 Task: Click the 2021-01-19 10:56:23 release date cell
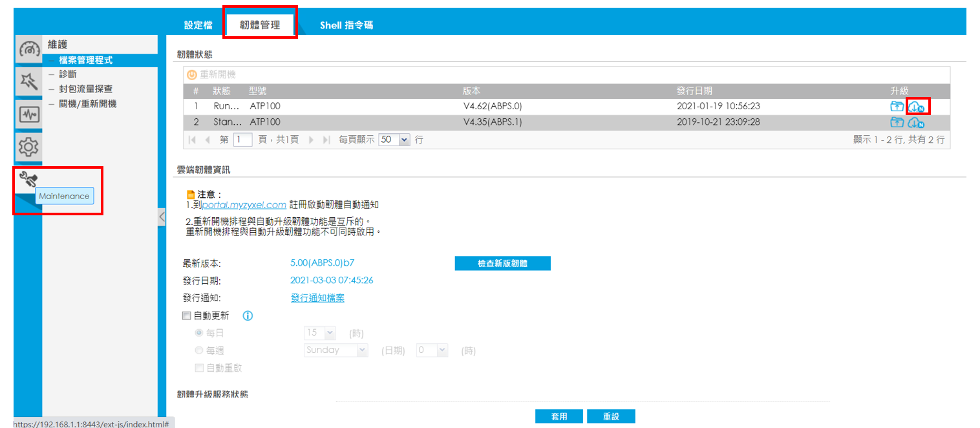click(718, 106)
